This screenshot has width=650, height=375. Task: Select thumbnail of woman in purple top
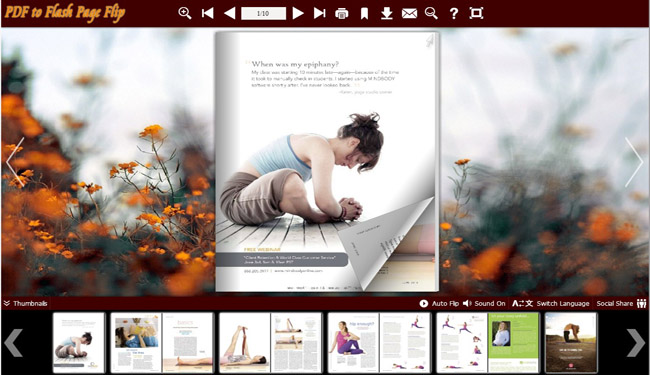click(353, 343)
